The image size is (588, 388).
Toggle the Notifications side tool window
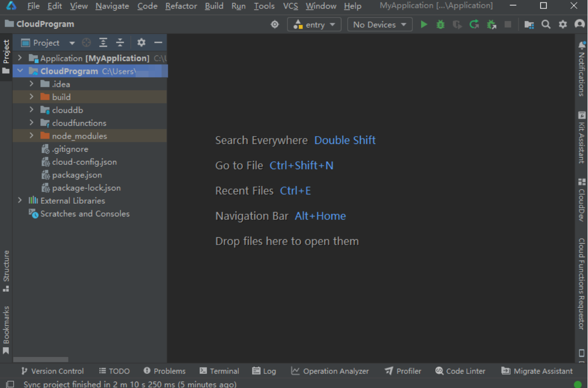tap(581, 69)
